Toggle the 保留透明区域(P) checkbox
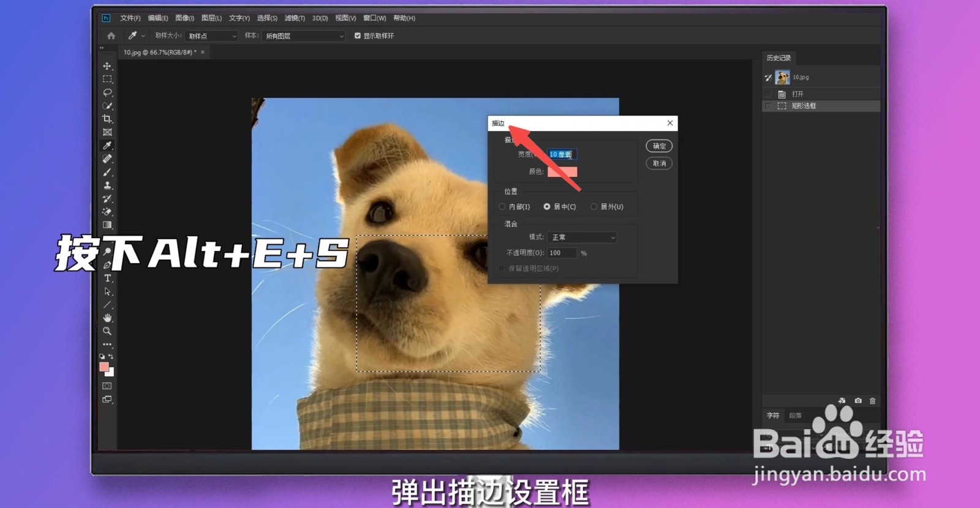Image resolution: width=980 pixels, height=508 pixels. tap(502, 269)
